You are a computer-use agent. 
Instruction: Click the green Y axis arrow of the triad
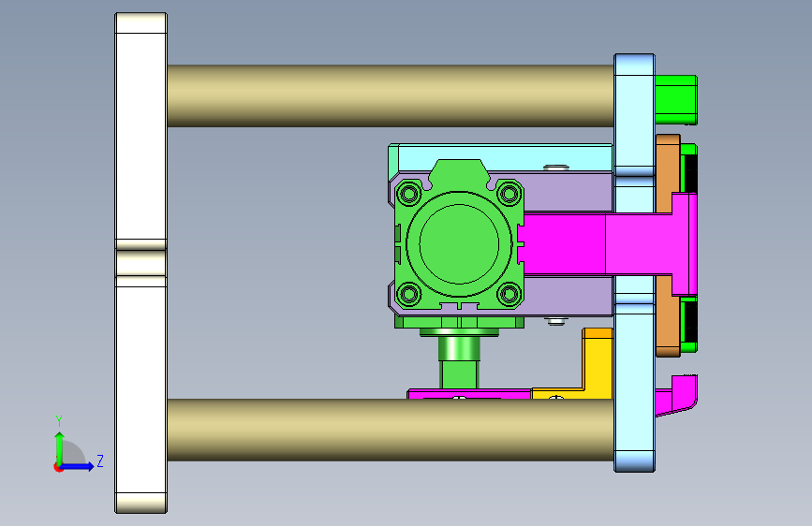(x=60, y=447)
